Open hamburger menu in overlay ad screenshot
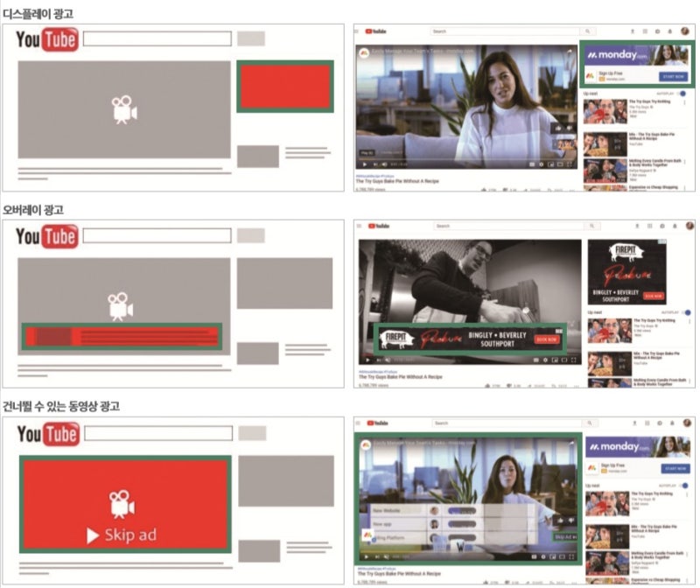The width and height of the screenshot is (700, 588). click(x=359, y=226)
